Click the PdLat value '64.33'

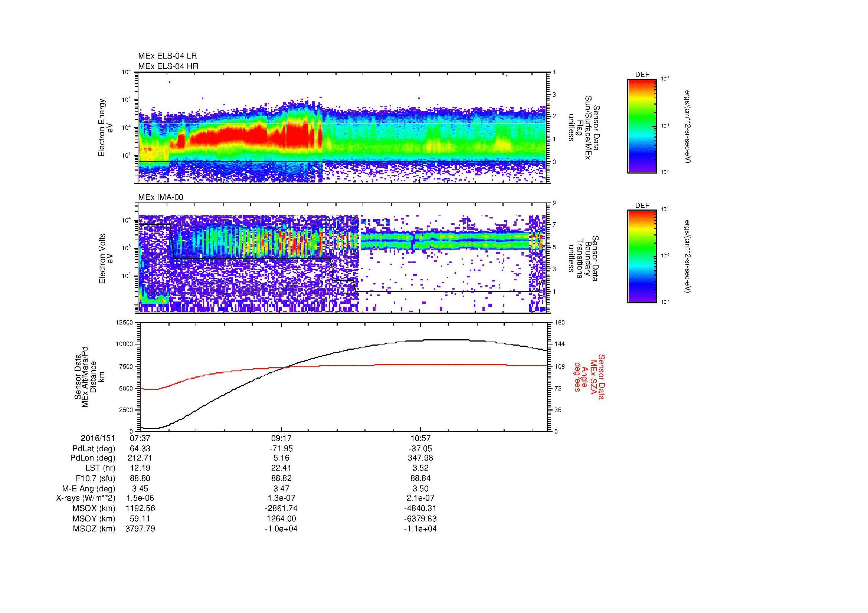tap(140, 449)
